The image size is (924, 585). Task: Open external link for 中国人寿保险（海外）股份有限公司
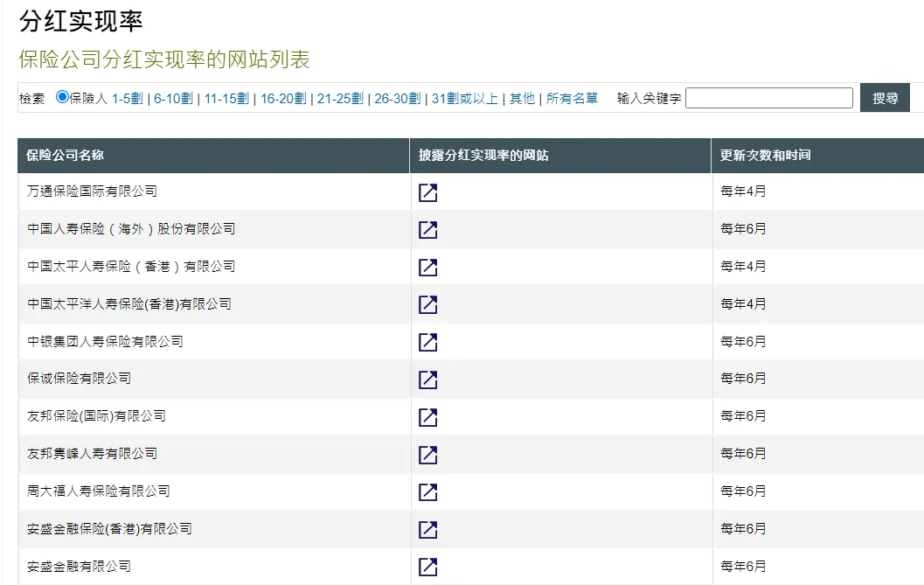click(427, 230)
